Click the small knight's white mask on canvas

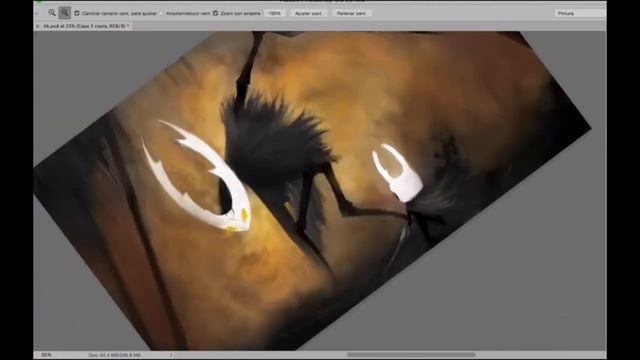398,173
